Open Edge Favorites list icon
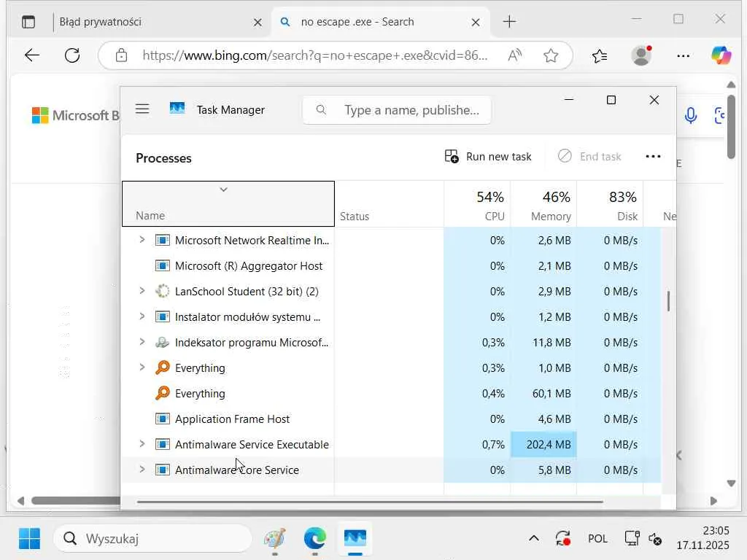 pos(600,55)
